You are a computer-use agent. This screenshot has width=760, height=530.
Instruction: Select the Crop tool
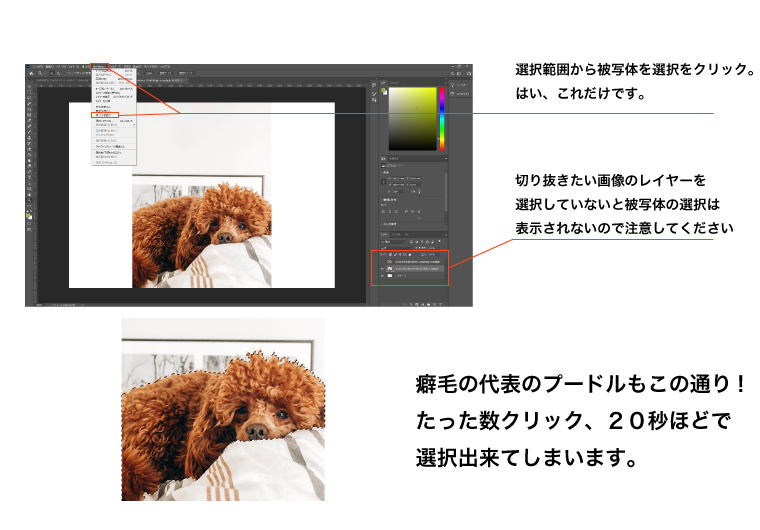(29, 109)
